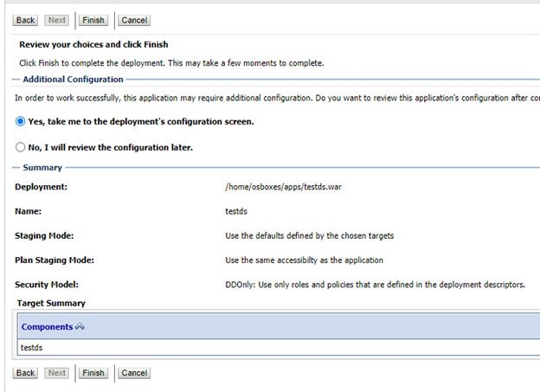Screen dimensions: 540x392
Task: Click the bottom Next button
Action: [x=57, y=373]
